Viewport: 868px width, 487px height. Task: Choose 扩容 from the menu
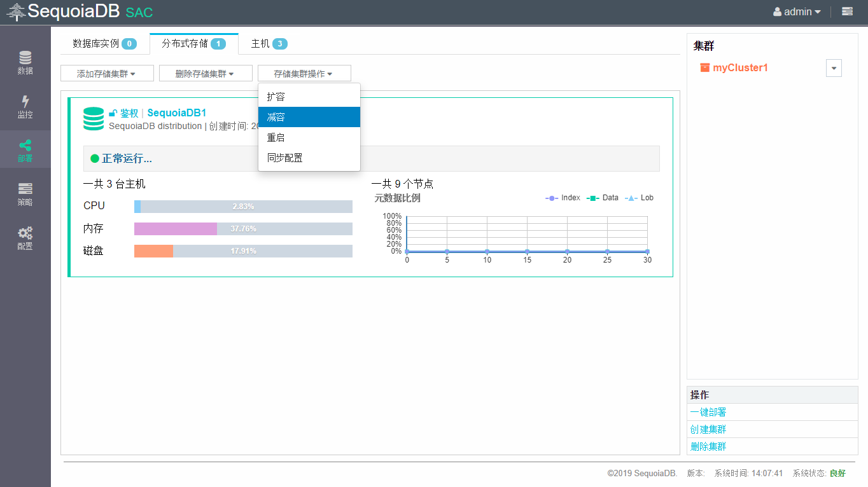[x=309, y=97]
